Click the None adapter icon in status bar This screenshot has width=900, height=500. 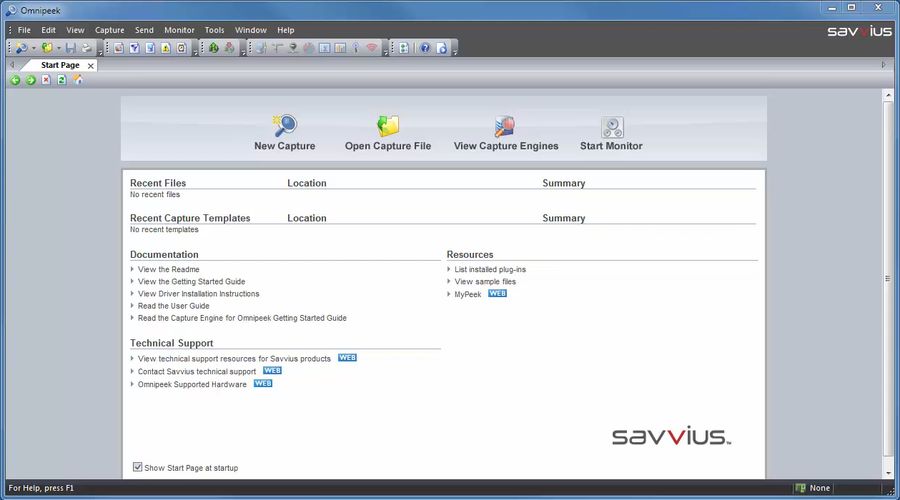800,488
